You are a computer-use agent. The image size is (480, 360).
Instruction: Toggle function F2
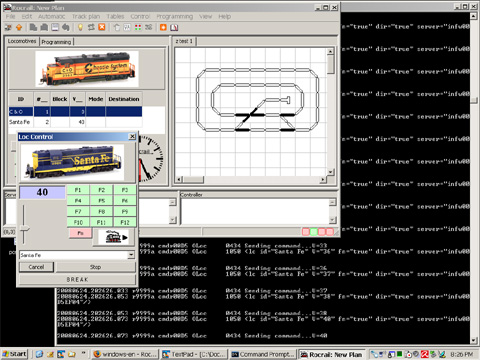click(x=101, y=190)
